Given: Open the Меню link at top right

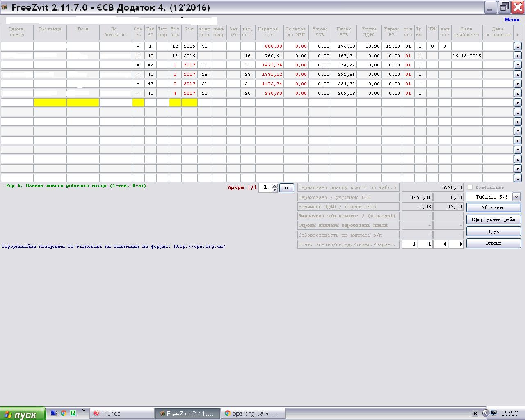Looking at the screenshot, I should (511, 19).
